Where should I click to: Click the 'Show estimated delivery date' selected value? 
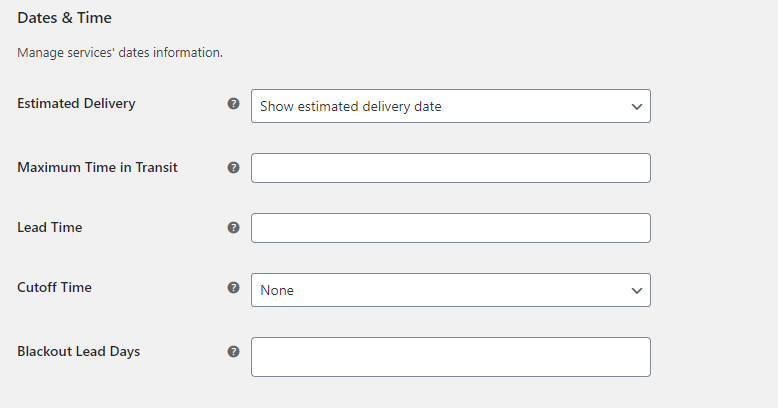[351, 107]
